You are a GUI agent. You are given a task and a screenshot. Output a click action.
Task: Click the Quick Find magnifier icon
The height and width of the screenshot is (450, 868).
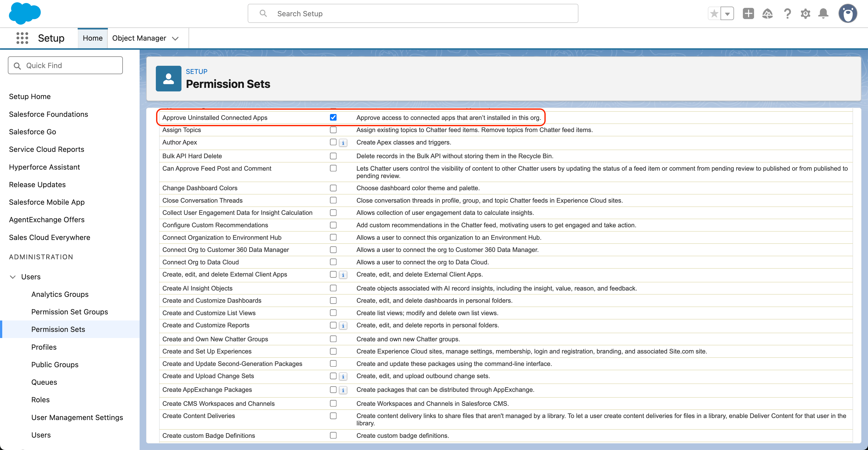[17, 66]
